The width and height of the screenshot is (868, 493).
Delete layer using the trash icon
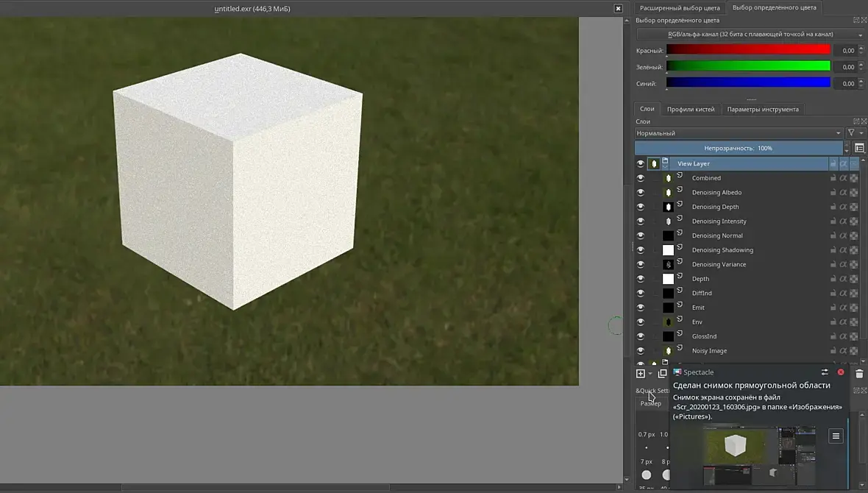tap(859, 374)
